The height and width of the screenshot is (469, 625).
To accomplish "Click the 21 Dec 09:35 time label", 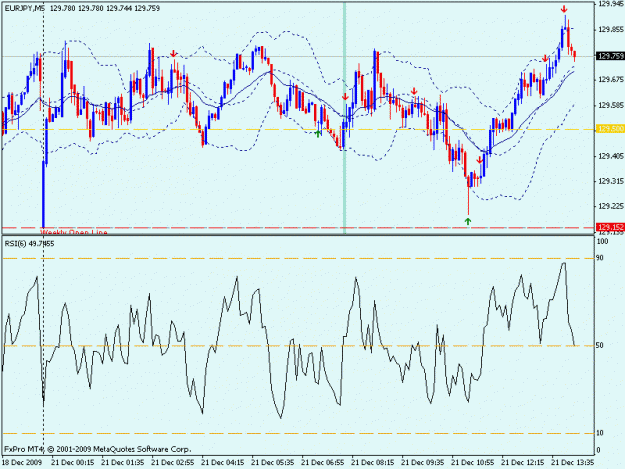I will pos(423,462).
